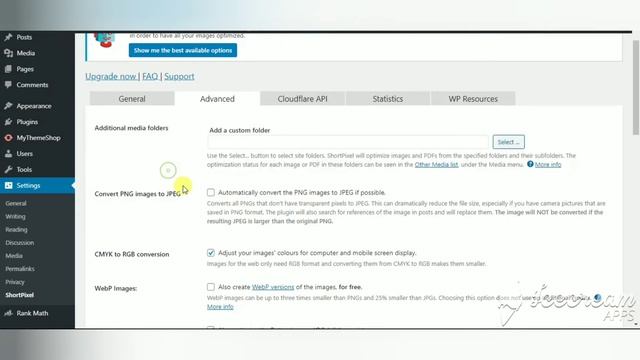Check the create WebP versions checkbox
The height and width of the screenshot is (360, 640).
[x=211, y=287]
